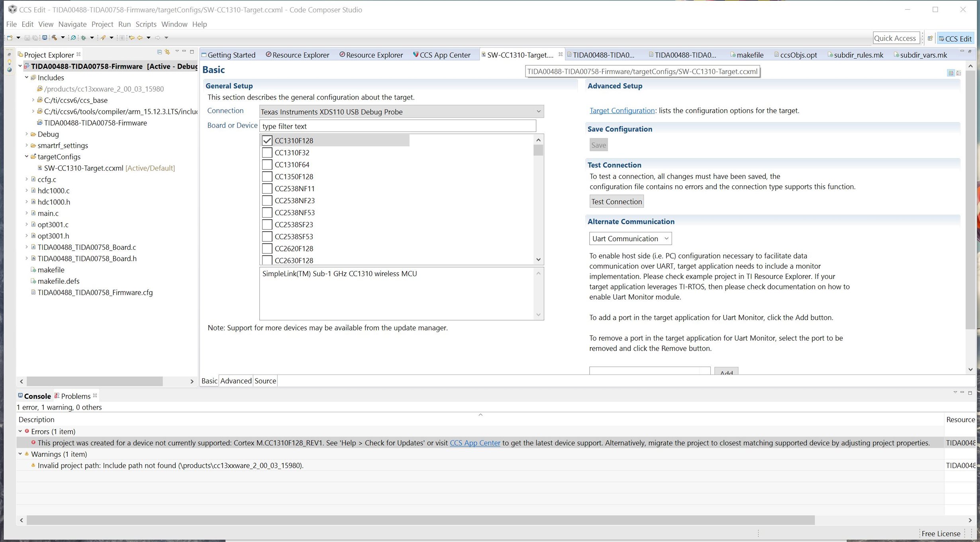980x542 pixels.
Task: Click the restore icon in left sidebar
Action: pos(9,55)
